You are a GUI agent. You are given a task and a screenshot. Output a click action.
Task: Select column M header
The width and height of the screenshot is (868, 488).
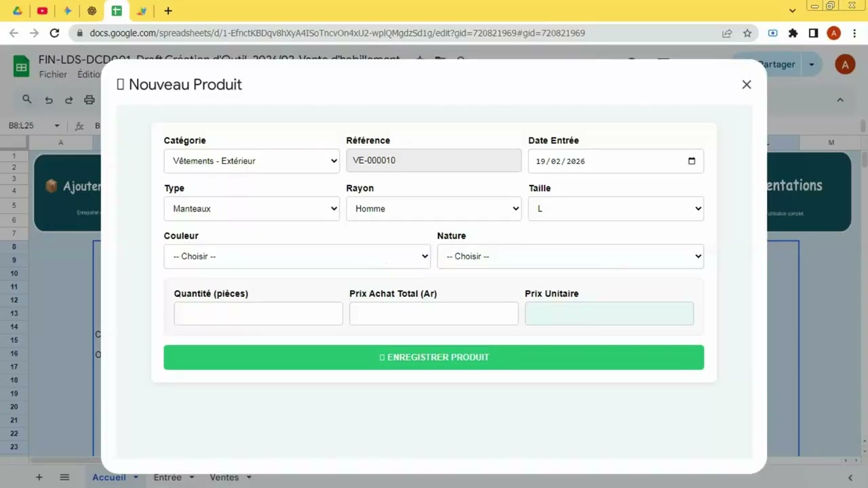click(x=831, y=142)
